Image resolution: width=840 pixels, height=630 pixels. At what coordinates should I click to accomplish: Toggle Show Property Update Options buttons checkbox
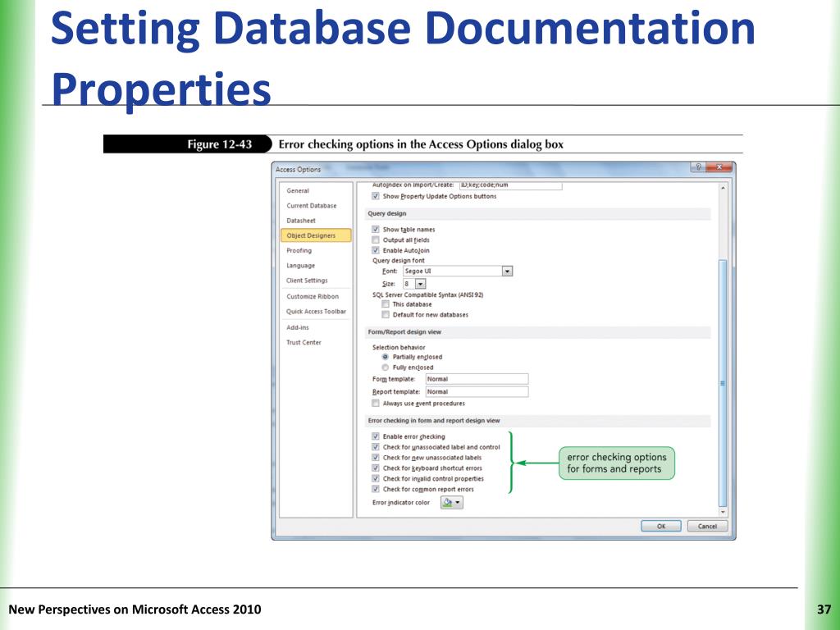point(376,196)
